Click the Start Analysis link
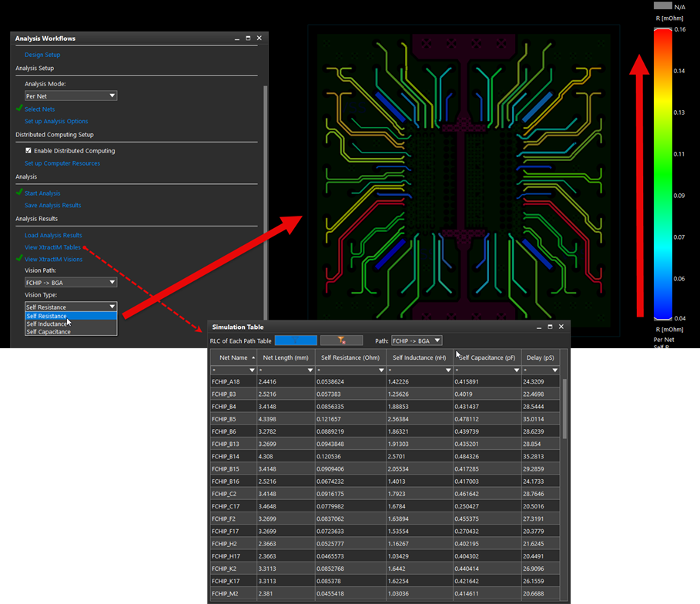The image size is (700, 604). [42, 193]
